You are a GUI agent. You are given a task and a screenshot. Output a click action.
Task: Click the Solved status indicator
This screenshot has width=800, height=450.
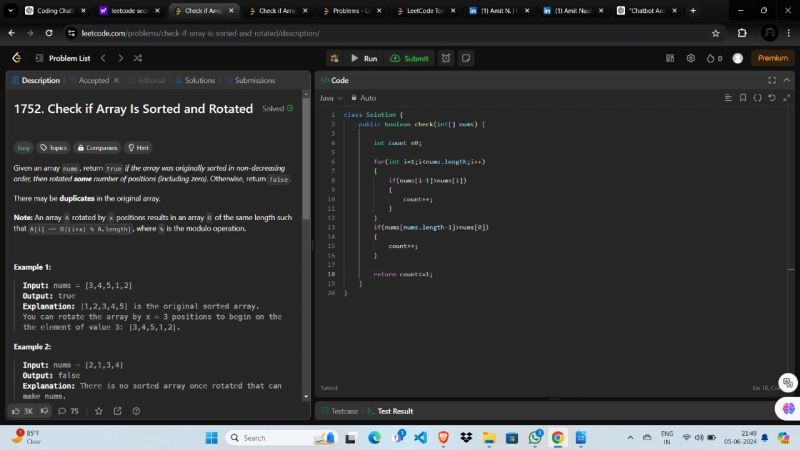(x=278, y=108)
